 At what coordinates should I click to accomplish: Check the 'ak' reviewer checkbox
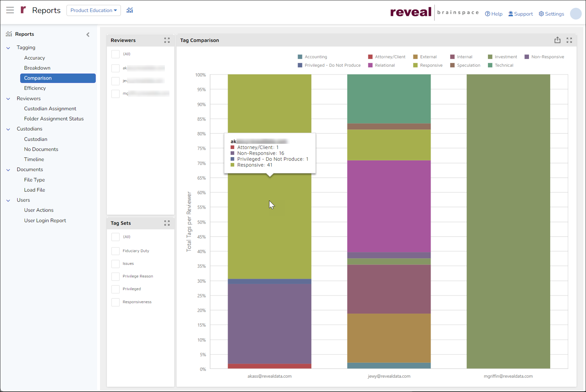tap(115, 68)
